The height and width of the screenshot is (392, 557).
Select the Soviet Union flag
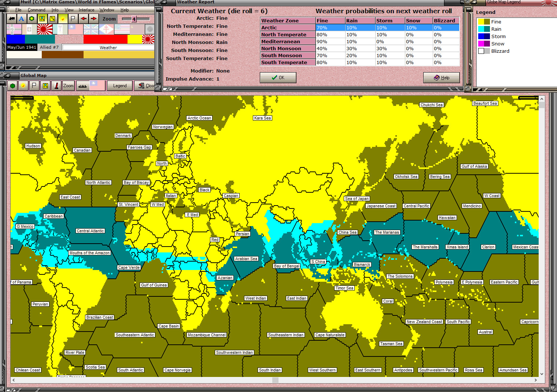point(137,29)
